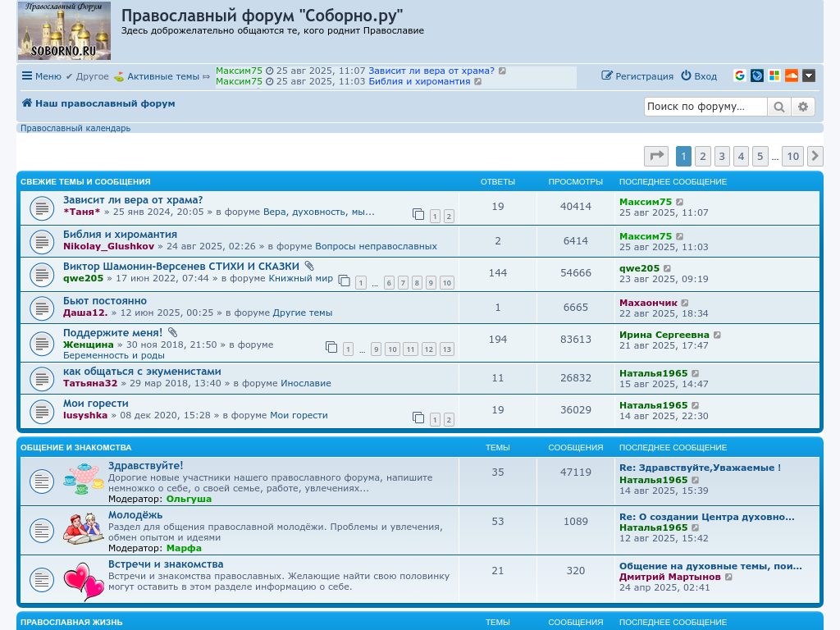Screen dimensions: 840x630
Task: Click the magnifier search button
Action: pos(778,107)
